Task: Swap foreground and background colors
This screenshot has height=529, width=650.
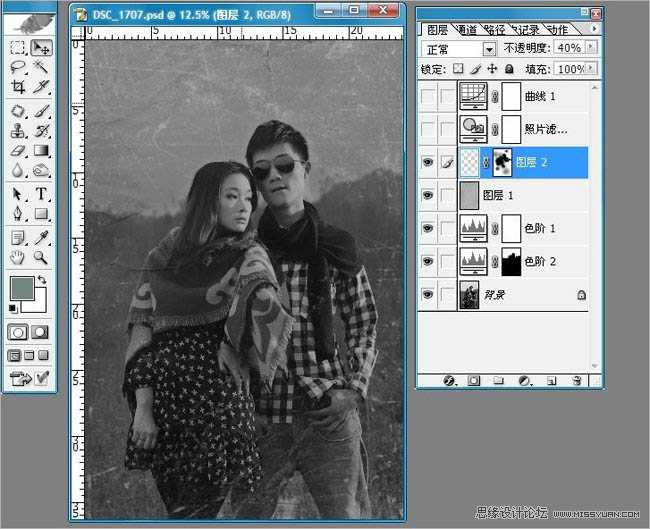Action: [x=42, y=279]
